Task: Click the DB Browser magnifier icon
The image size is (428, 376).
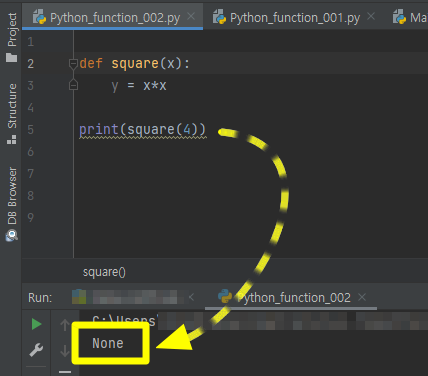Action: (11, 236)
